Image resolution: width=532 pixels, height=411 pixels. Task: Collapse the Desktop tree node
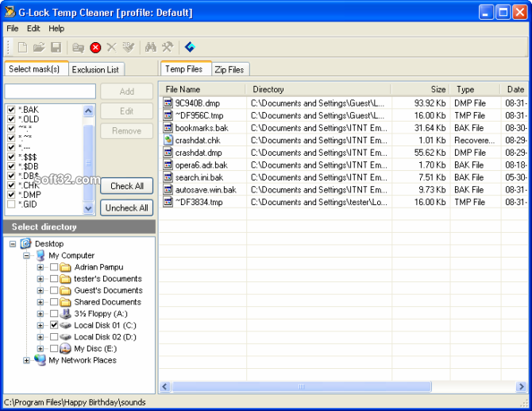[13, 244]
